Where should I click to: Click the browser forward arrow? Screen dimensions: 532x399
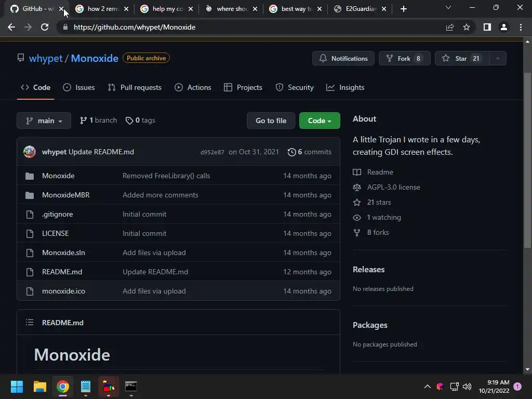(x=28, y=27)
